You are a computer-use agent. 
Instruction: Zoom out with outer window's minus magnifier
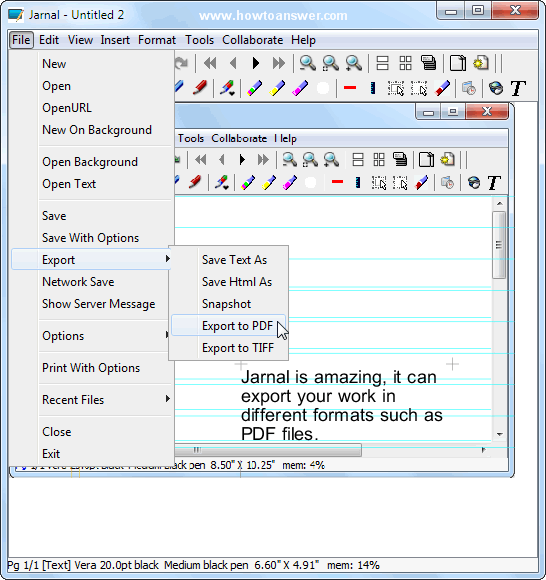click(x=307, y=64)
